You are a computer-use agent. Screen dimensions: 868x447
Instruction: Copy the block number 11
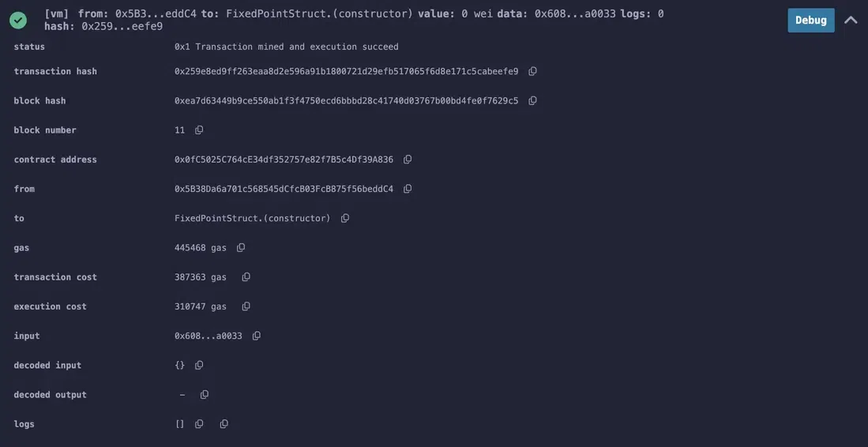tap(199, 130)
